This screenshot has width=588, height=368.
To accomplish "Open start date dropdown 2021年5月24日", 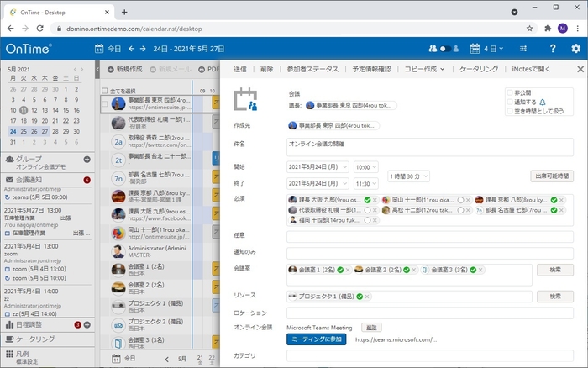I will [318, 167].
